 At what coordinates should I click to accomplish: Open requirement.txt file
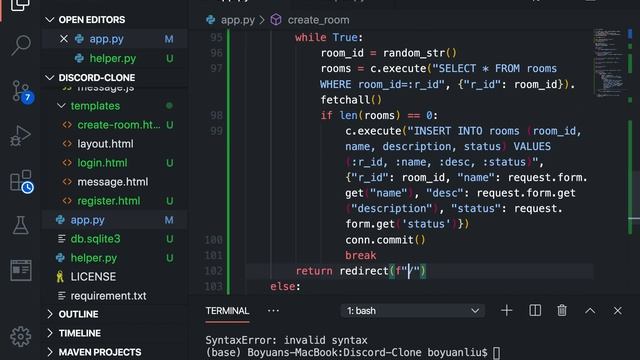click(108, 296)
